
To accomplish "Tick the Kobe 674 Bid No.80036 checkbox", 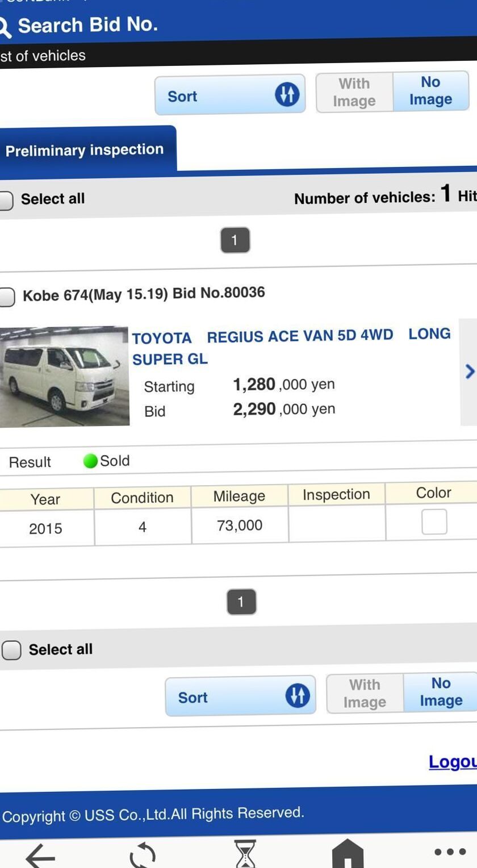I will (x=6, y=297).
